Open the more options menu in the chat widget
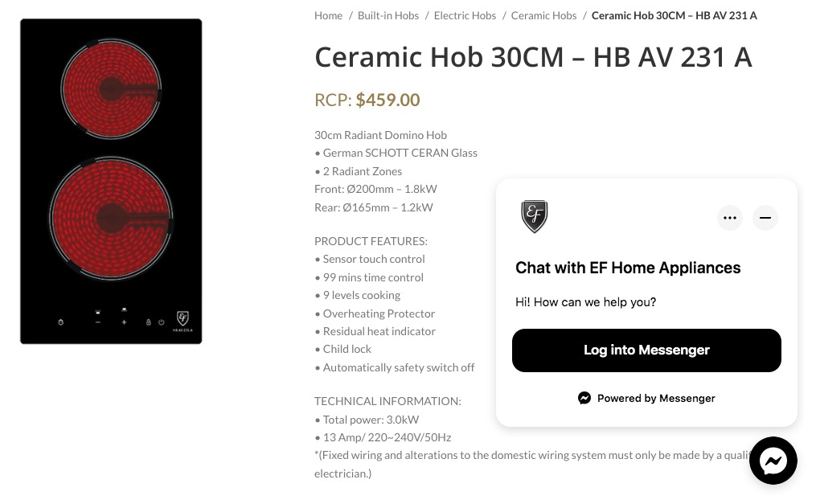This screenshot has height=504, width=816. pyautogui.click(x=729, y=217)
